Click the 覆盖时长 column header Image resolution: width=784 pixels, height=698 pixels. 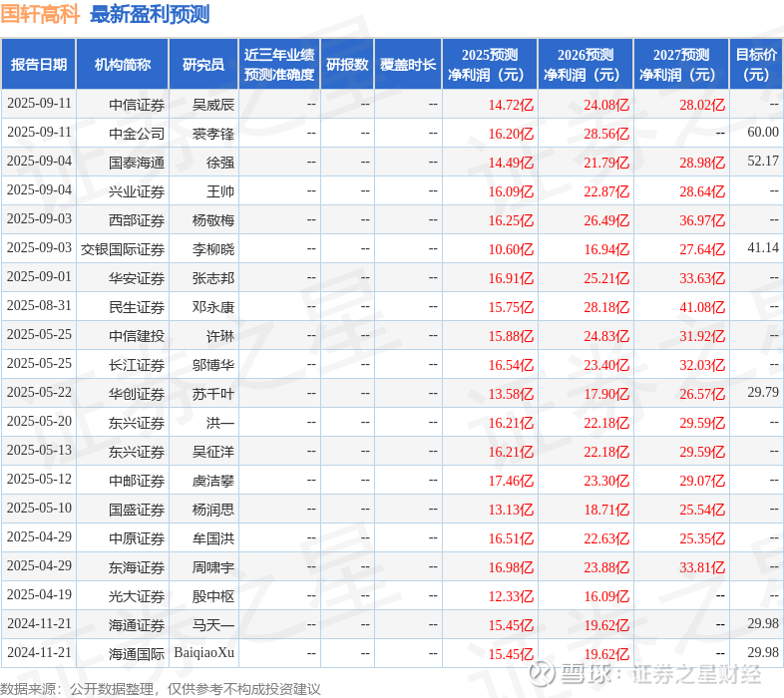[408, 65]
